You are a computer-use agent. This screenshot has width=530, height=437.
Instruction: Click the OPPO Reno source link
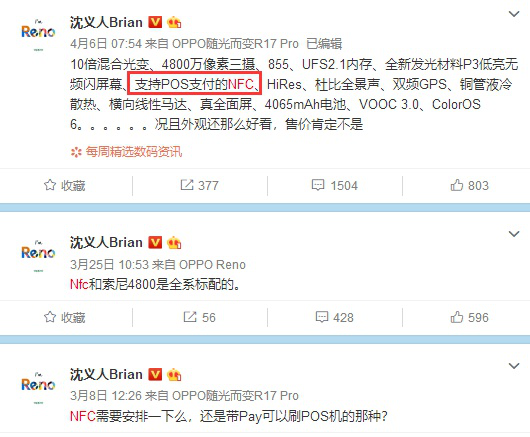click(212, 265)
